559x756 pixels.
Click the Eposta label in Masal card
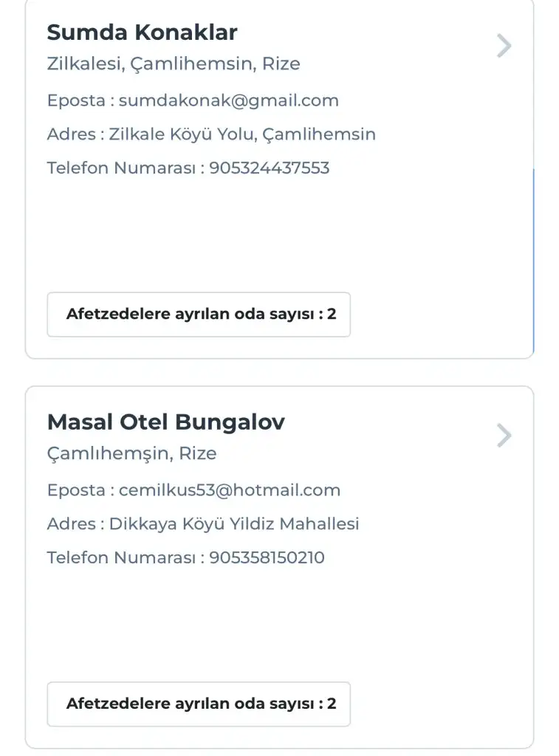click(x=75, y=490)
